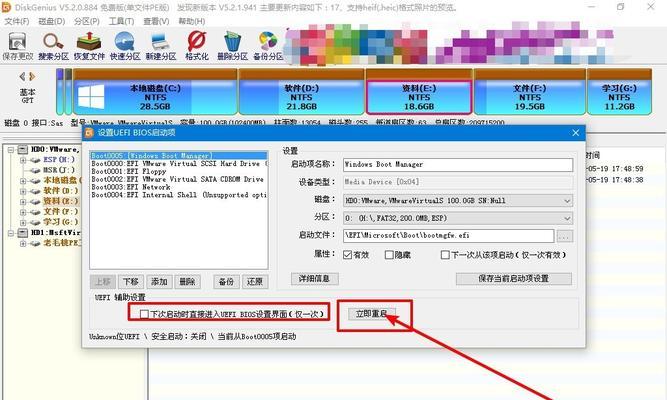This screenshot has width=667, height=400.
Task: Open the 文件(F) menu
Action: (17, 21)
